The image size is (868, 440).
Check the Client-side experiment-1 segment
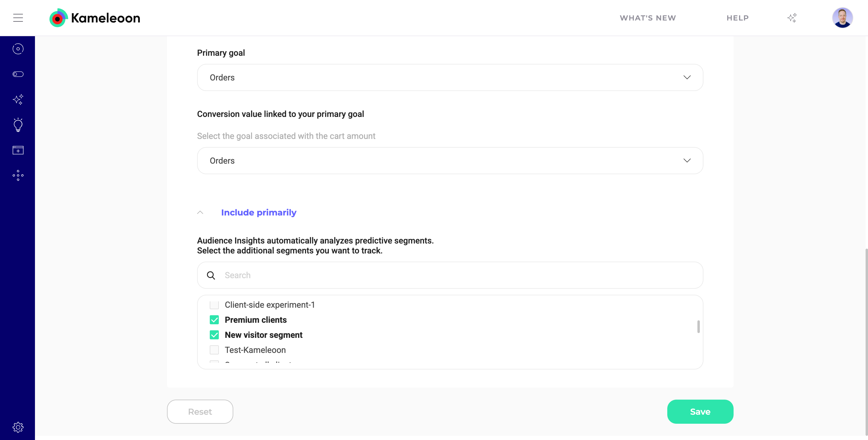click(x=214, y=305)
